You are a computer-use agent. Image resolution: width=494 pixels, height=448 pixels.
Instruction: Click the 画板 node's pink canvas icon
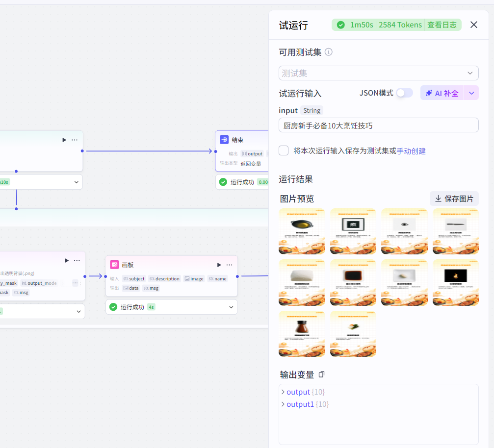click(x=114, y=265)
